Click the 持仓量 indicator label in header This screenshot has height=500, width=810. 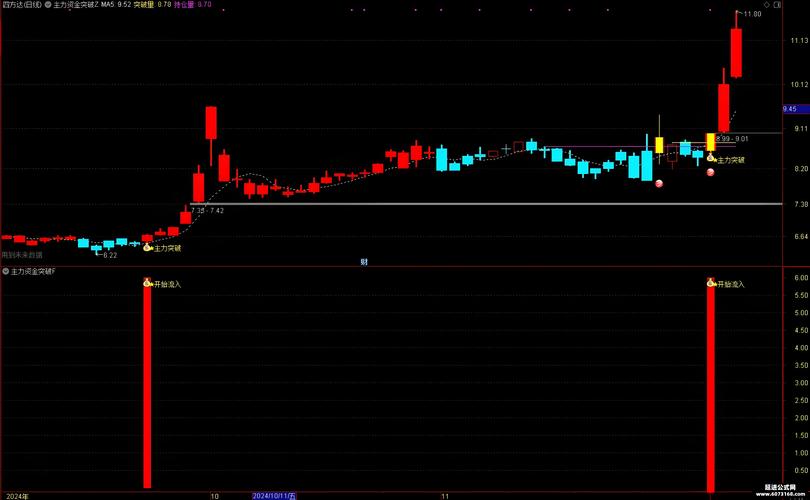click(x=185, y=5)
